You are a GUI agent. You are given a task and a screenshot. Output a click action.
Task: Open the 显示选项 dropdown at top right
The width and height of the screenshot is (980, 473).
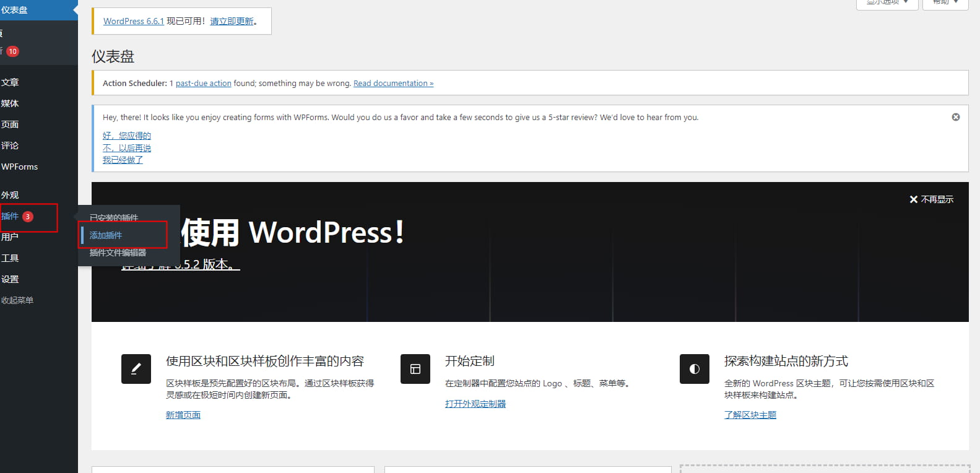coord(887,2)
